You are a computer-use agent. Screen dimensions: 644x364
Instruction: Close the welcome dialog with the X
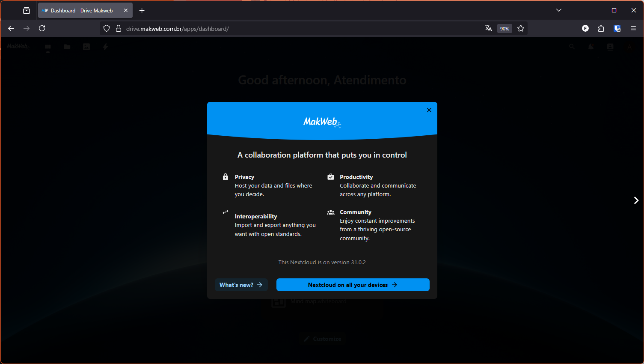pyautogui.click(x=429, y=110)
